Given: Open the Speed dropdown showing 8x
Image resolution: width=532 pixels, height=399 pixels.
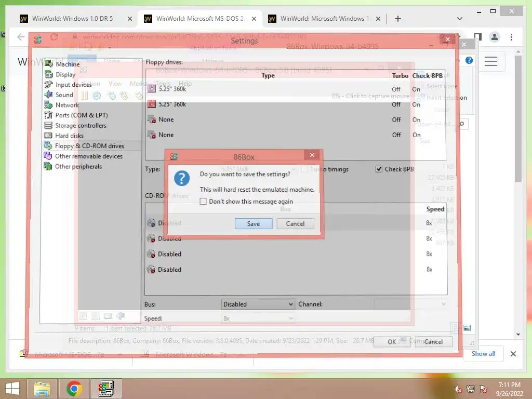Looking at the screenshot, I should [x=258, y=318].
